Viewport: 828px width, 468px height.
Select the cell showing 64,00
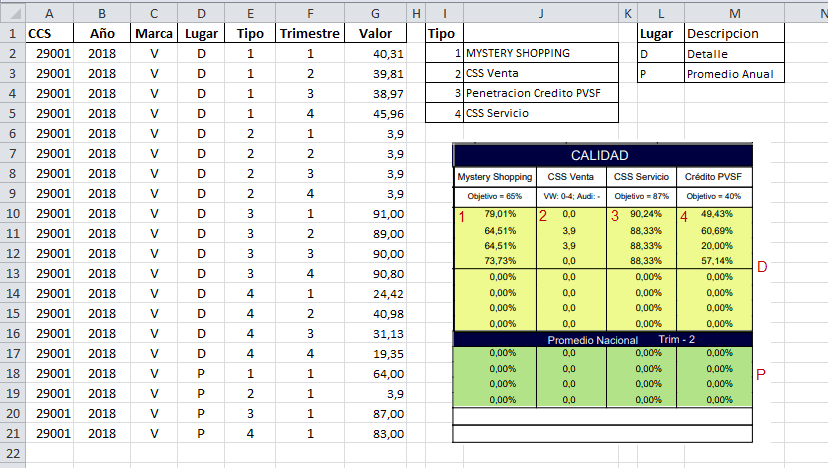point(375,373)
